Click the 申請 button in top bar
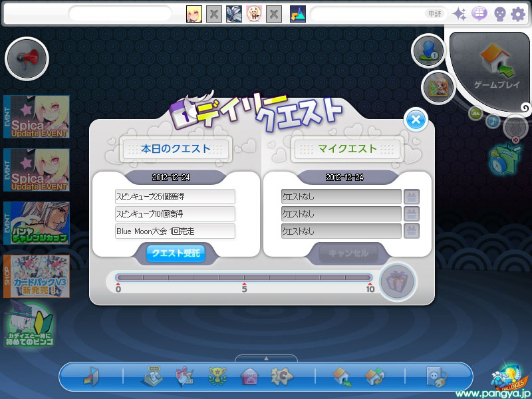The image size is (532, 399). point(434,14)
